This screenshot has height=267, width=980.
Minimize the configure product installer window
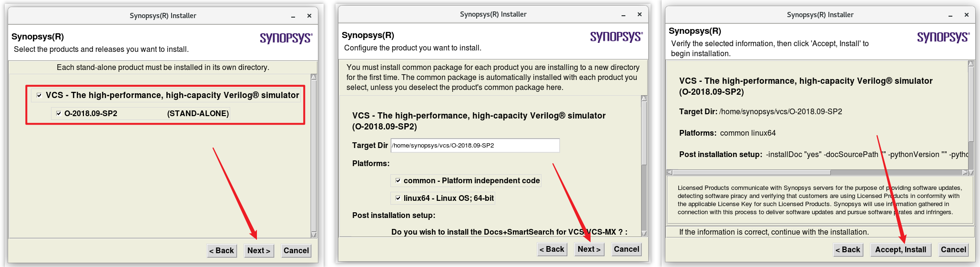(x=623, y=15)
